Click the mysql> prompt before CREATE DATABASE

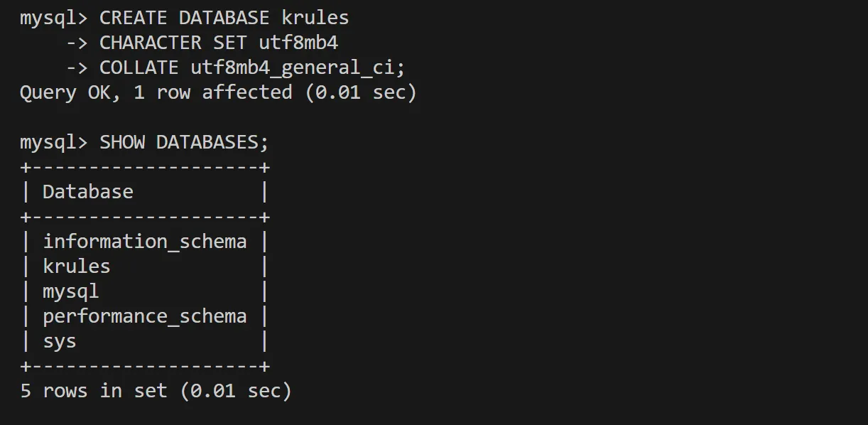tap(53, 18)
